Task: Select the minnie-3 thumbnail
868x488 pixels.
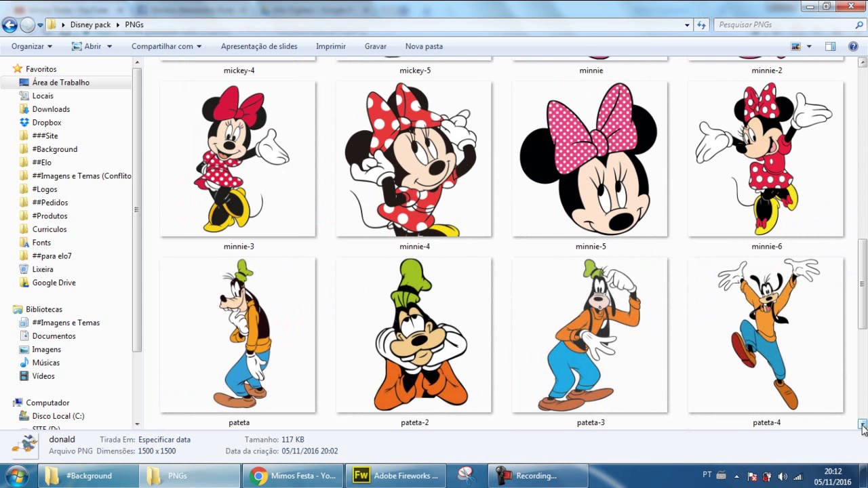Action: click(238, 159)
